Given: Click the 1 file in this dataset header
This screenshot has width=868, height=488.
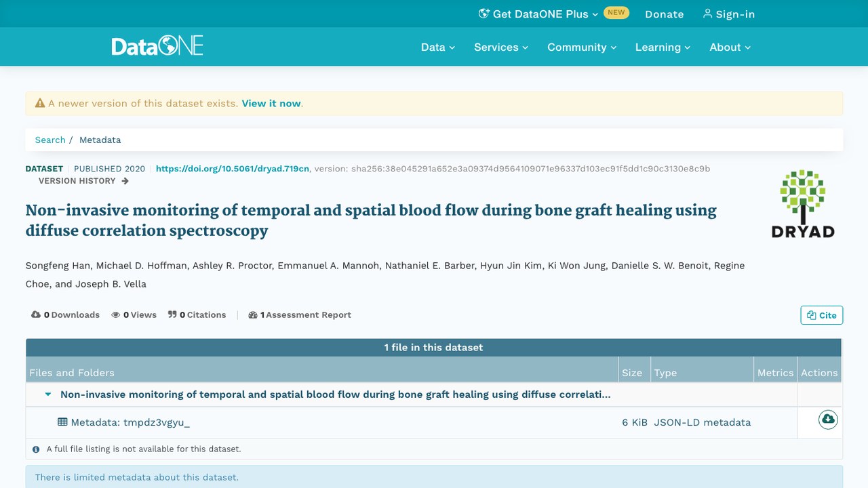Looking at the screenshot, I should coord(434,347).
